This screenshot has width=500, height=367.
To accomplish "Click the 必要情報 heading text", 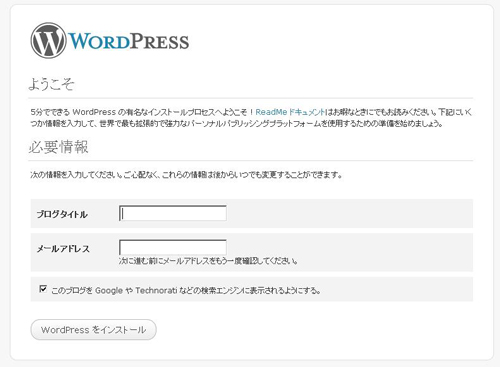I will pyautogui.click(x=59, y=147).
